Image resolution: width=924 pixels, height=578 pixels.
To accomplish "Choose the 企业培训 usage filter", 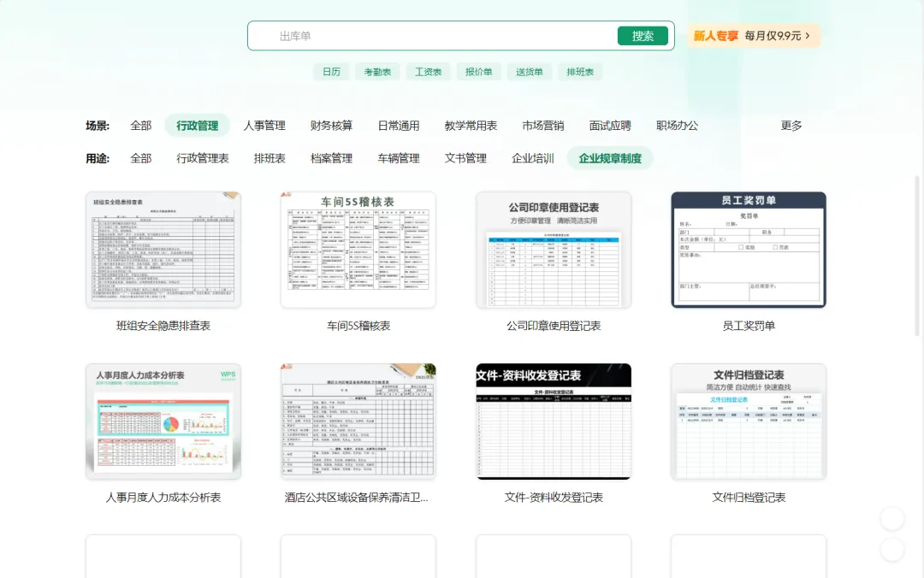I will pos(533,158).
